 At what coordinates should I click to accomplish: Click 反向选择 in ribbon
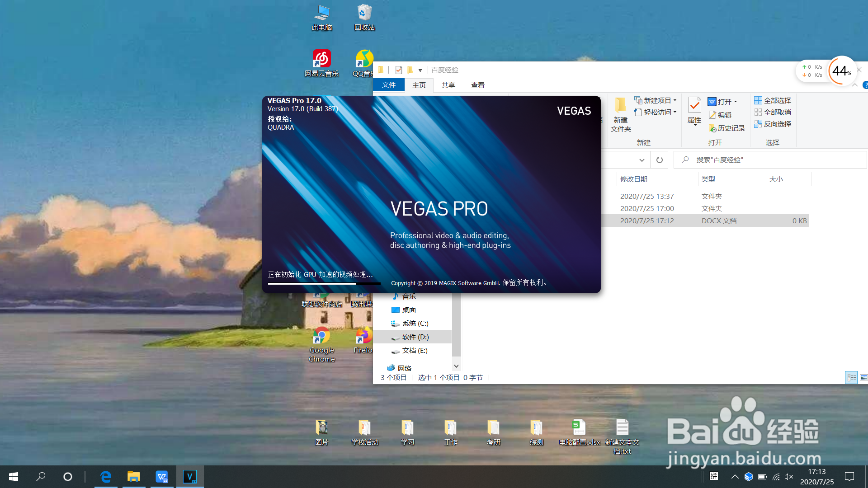coord(773,124)
